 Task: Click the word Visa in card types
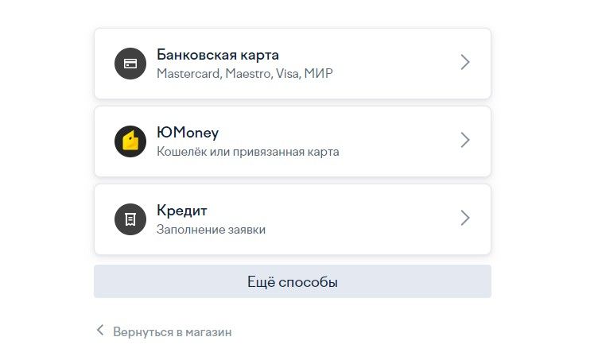coord(288,73)
